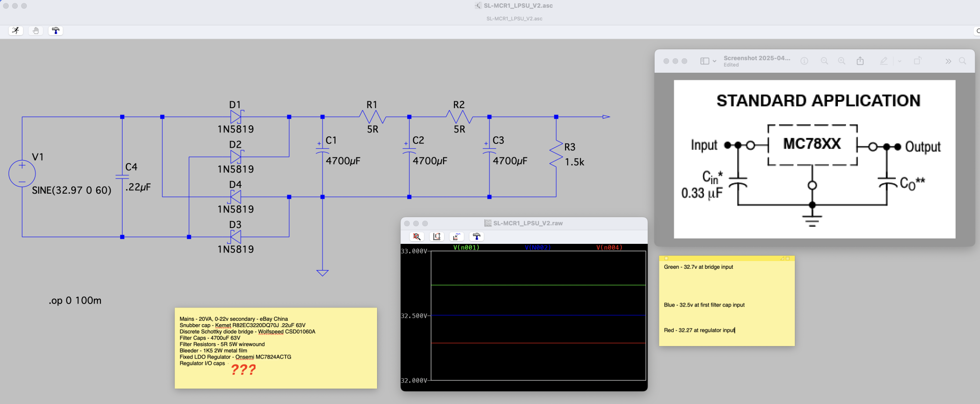Screen dimensions: 980x404
Task: Click the output arrow flag after R2
Action: click(606, 117)
